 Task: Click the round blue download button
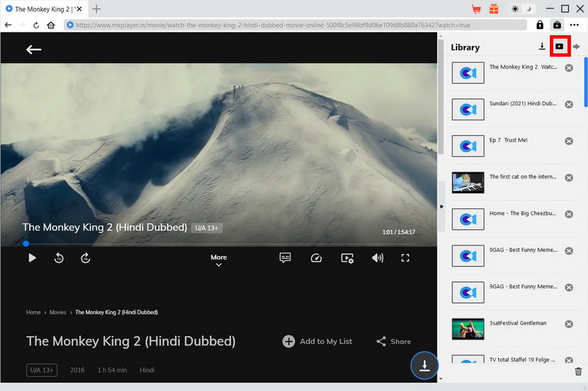pyautogui.click(x=424, y=365)
